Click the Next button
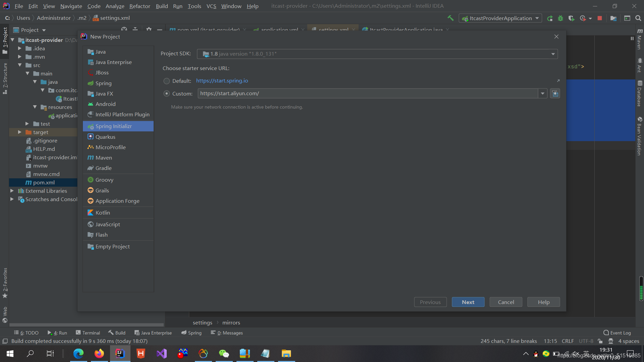Screen dimensions: 644x362 pyautogui.click(x=468, y=302)
